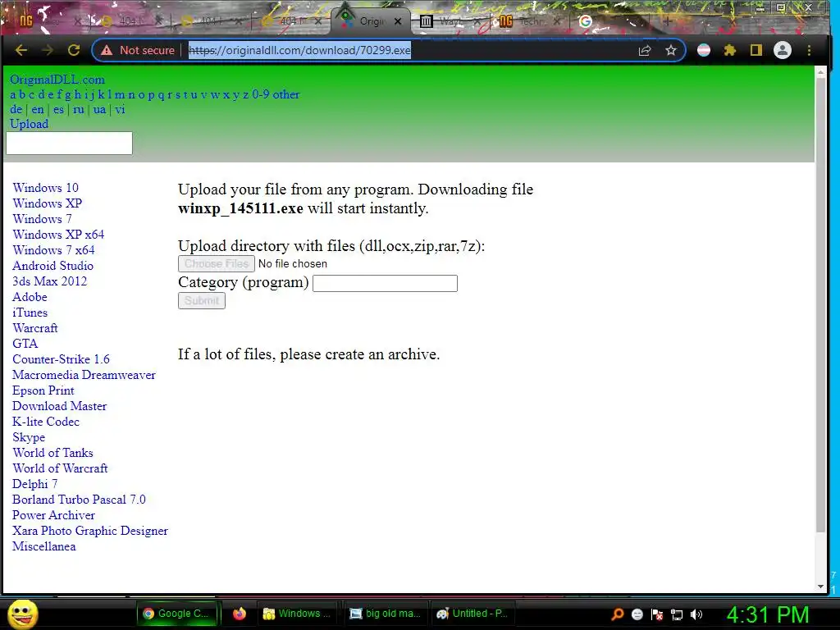Switch to Untitled - Paint taskbar window
Image resolution: width=840 pixels, height=630 pixels.
click(x=472, y=614)
